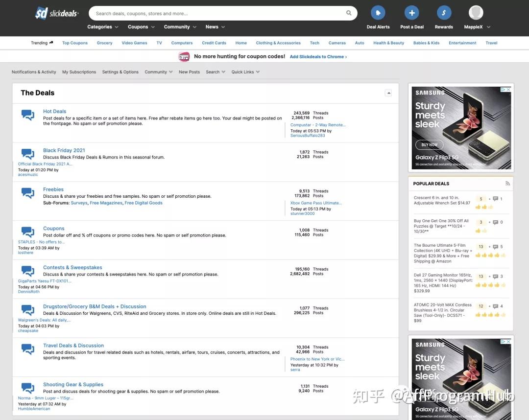Open Xbox Game Pass Ultimate last post

[316, 203]
